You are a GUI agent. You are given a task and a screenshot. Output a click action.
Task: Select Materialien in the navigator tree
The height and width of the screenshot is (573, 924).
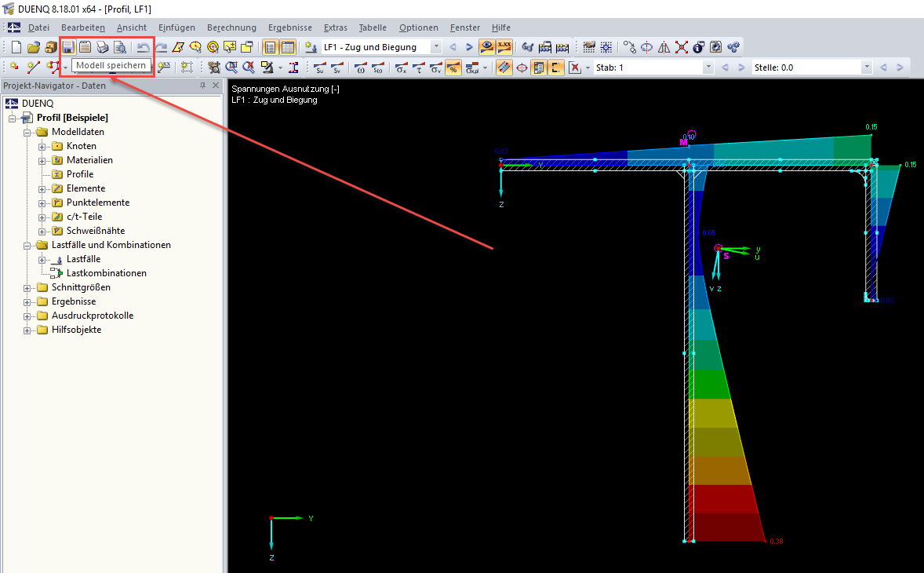pos(89,160)
